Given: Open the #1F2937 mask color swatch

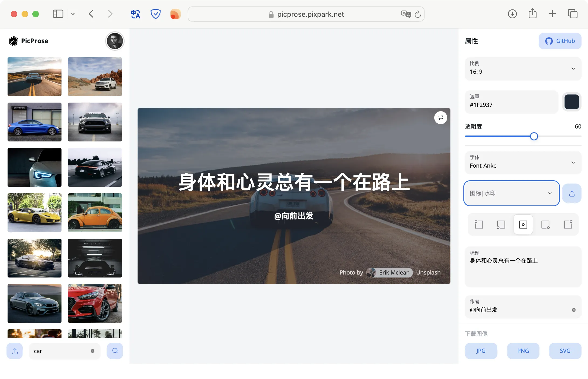Looking at the screenshot, I should (x=572, y=102).
